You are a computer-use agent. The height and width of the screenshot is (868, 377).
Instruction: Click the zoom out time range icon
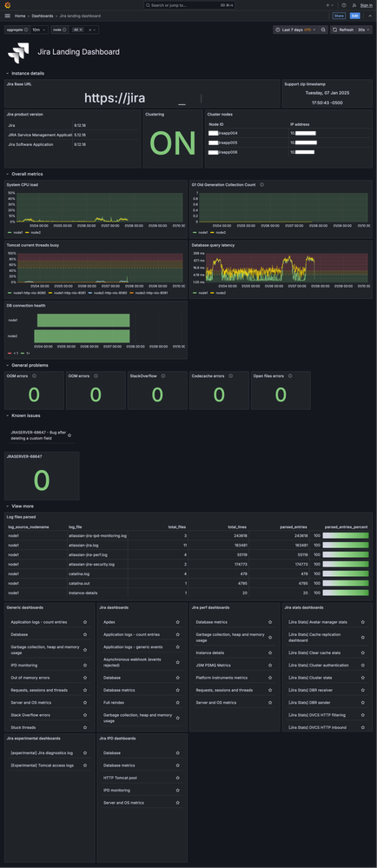pos(323,30)
